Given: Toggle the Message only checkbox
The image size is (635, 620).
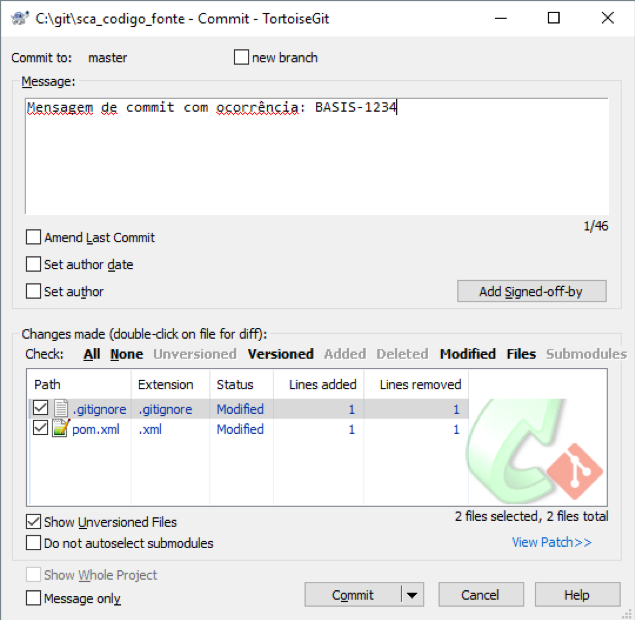Looking at the screenshot, I should click(x=33, y=598).
